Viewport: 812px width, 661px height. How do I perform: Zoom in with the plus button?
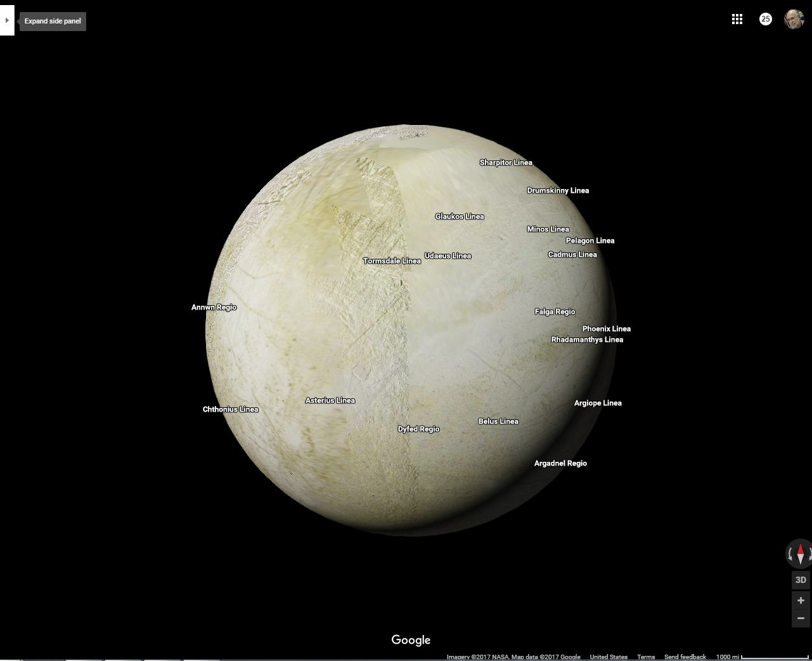801,600
